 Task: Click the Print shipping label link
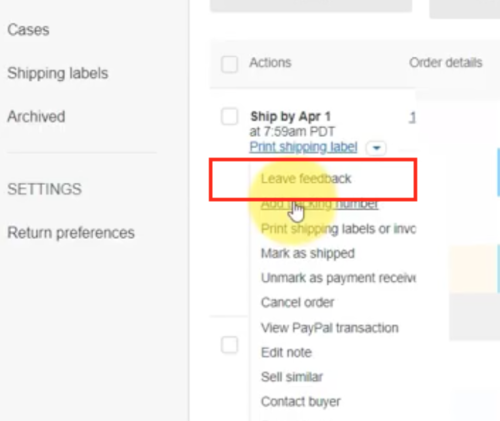303,147
